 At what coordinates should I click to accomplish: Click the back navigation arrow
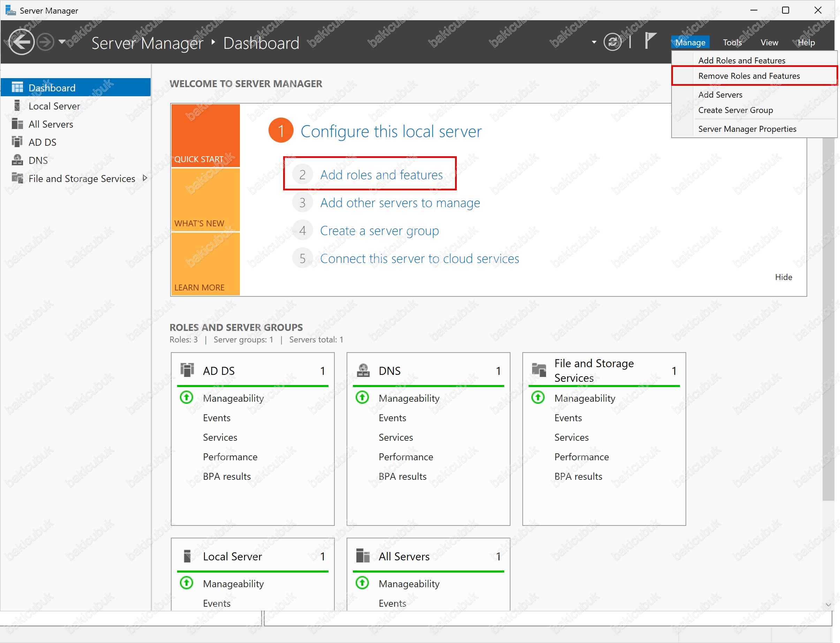click(x=21, y=42)
